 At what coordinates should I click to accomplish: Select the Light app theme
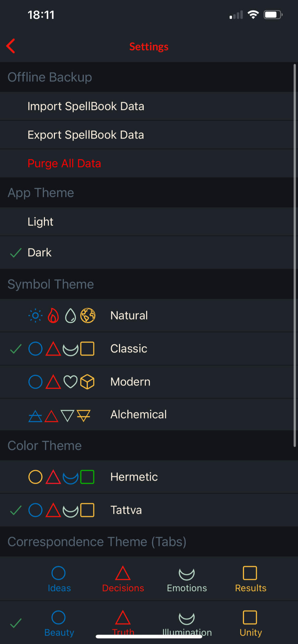[149, 222]
